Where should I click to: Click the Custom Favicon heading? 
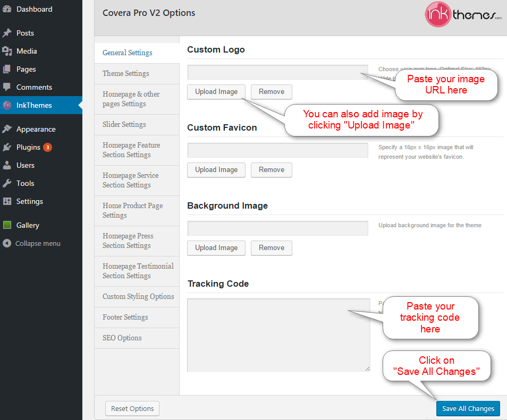point(222,127)
